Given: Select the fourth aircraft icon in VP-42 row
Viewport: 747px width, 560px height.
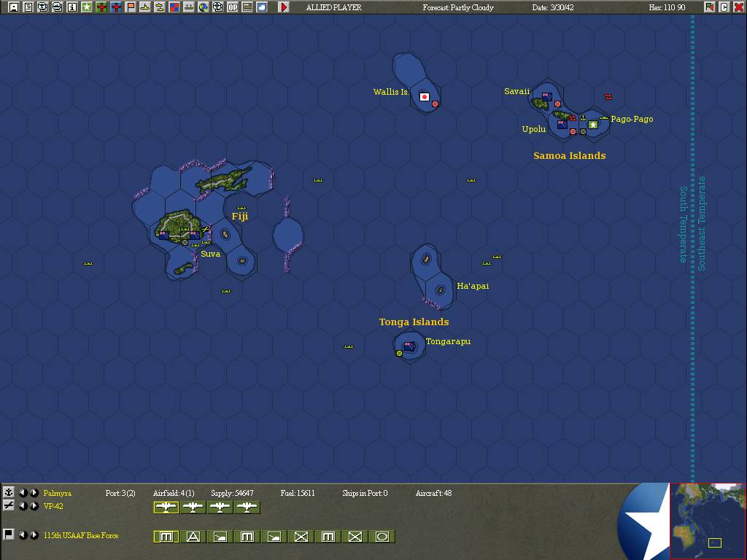Looking at the screenshot, I should pos(247,507).
